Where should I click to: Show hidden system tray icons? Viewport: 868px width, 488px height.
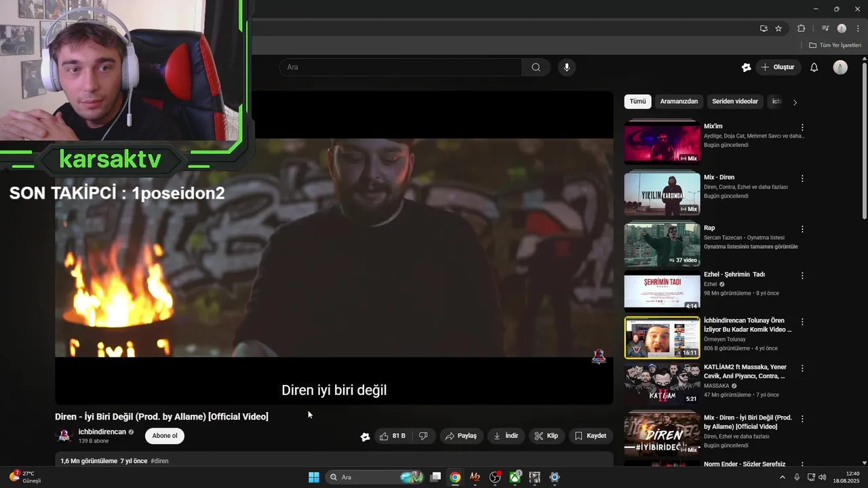coord(783,477)
